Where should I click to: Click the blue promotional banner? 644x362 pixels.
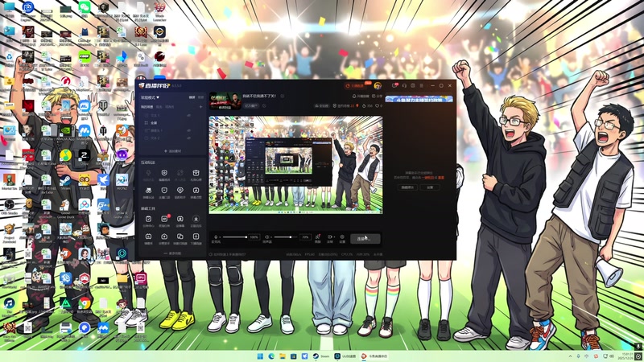click(x=419, y=99)
